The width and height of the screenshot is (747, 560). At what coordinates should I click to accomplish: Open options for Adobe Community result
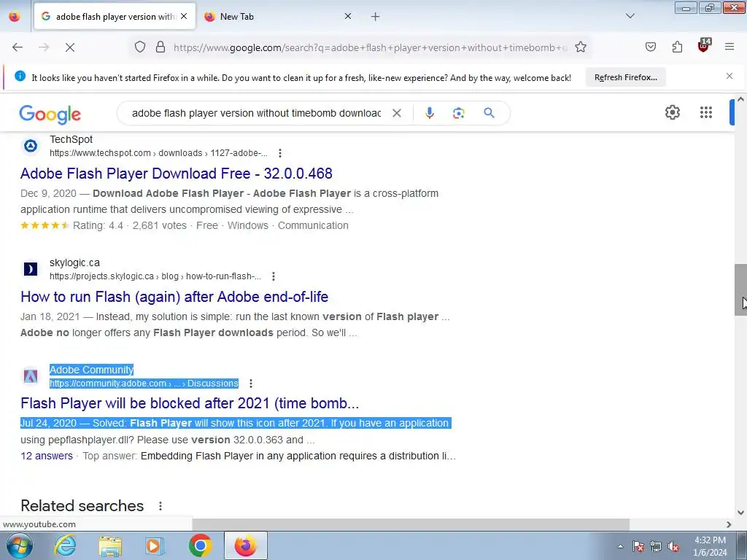pyautogui.click(x=251, y=384)
